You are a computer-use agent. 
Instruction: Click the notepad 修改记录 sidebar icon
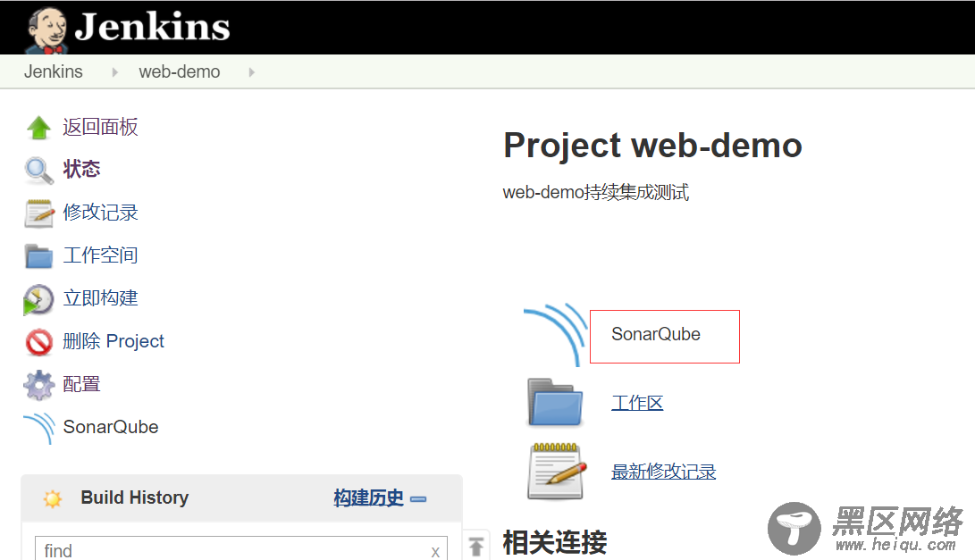coord(39,213)
